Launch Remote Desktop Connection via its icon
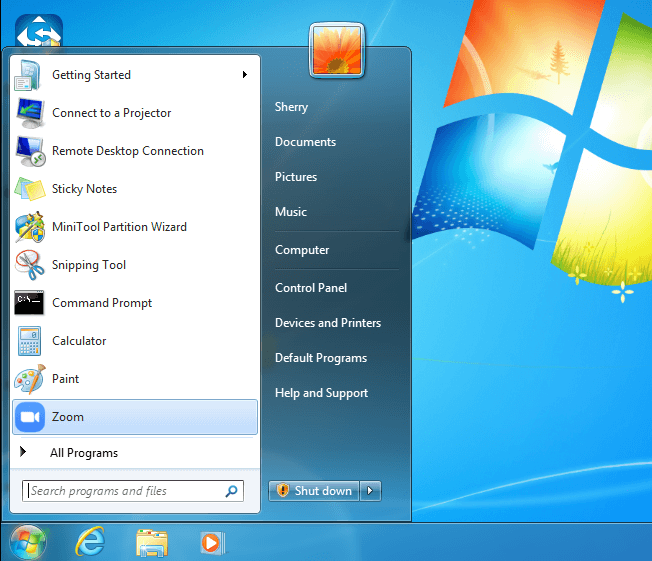The image size is (652, 561). (x=30, y=151)
